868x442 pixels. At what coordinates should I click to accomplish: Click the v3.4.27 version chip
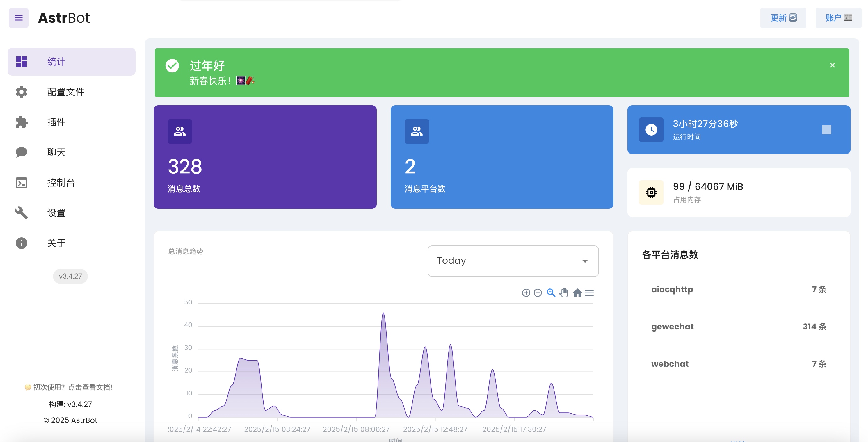coord(70,276)
